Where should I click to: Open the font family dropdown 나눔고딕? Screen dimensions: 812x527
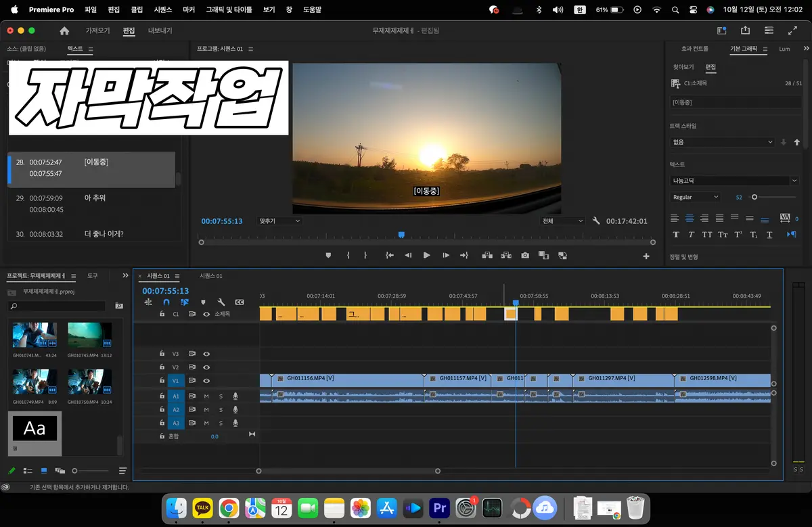(x=735, y=181)
